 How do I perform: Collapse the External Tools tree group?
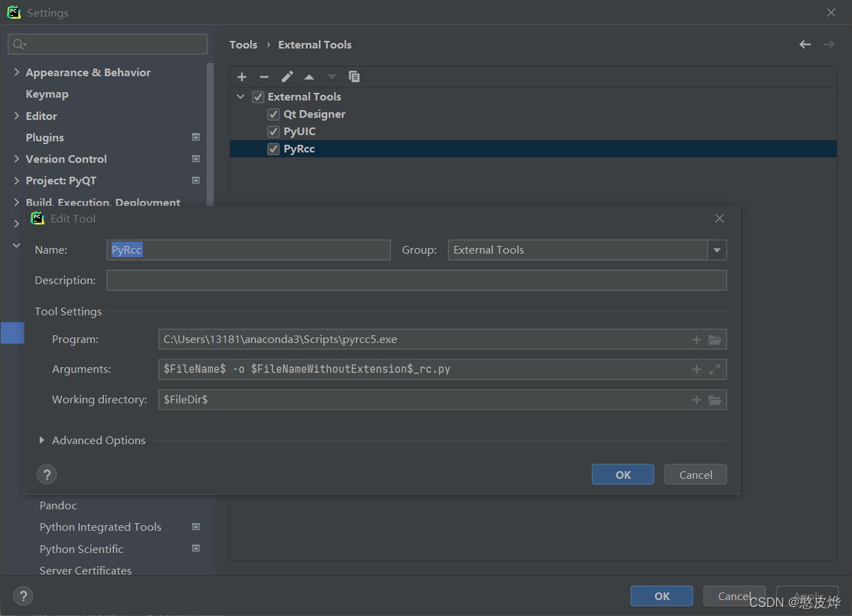click(241, 97)
